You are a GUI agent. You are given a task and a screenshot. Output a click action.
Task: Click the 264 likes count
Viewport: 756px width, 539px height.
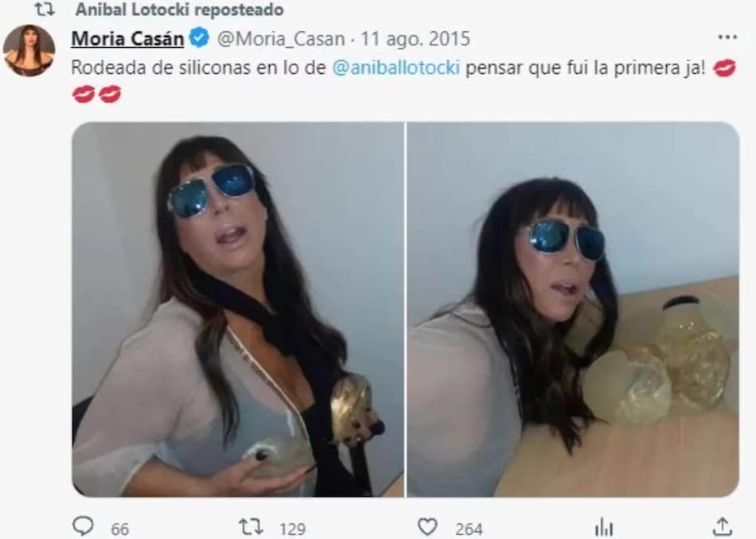coord(470,529)
